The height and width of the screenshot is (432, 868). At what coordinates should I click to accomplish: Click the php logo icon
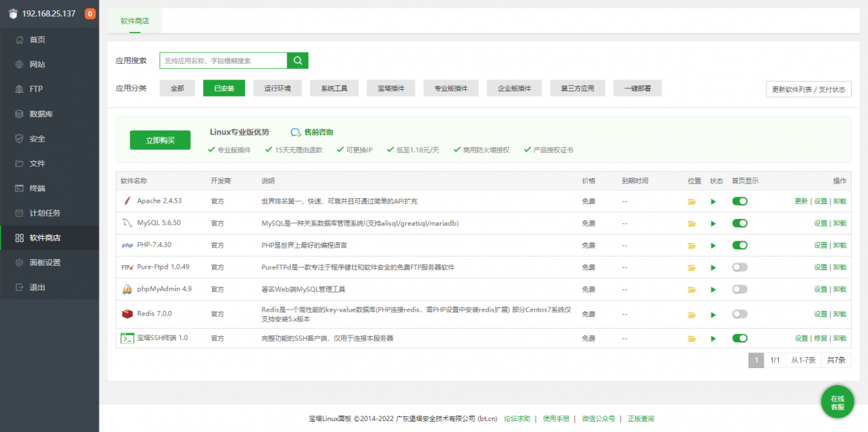(x=128, y=246)
